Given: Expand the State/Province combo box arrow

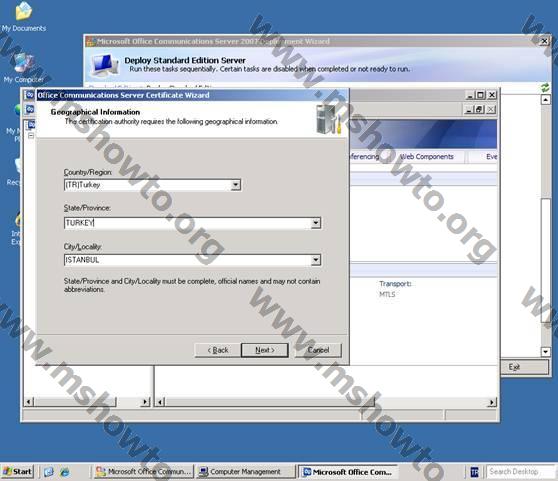Looking at the screenshot, I should (x=316, y=223).
